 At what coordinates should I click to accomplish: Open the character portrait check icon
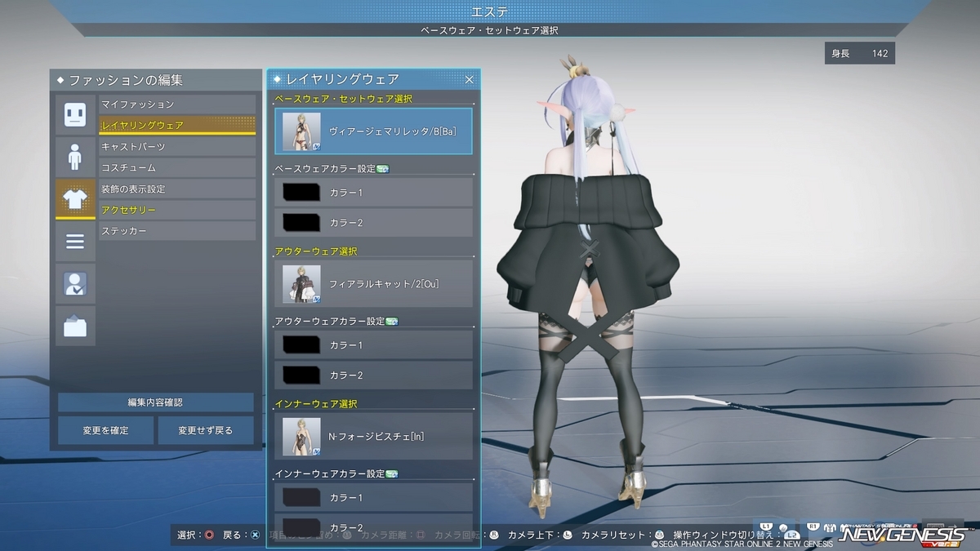75,284
